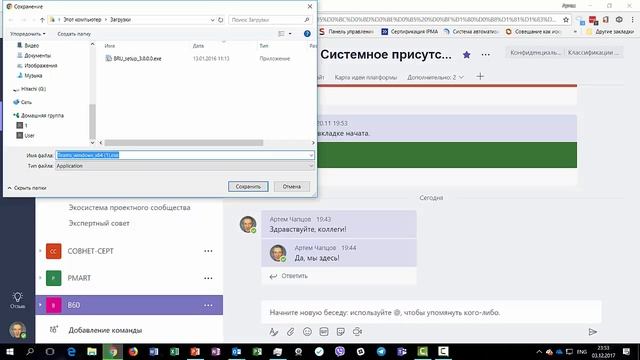Favorite the channel with the star icon
The width and height of the screenshot is (640, 360).
(x=467, y=54)
